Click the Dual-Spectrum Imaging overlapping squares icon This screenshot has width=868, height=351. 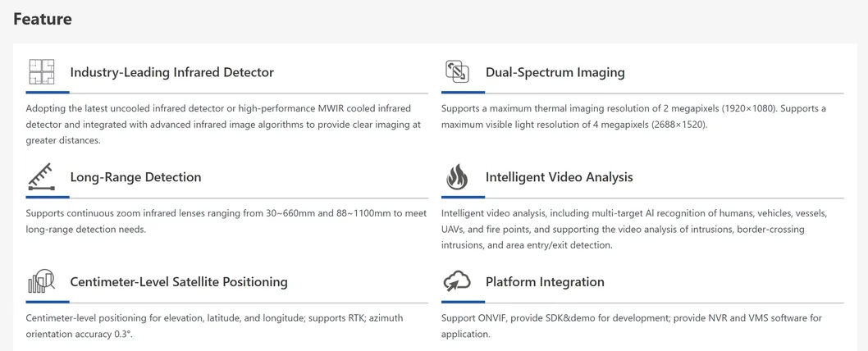pyautogui.click(x=457, y=71)
